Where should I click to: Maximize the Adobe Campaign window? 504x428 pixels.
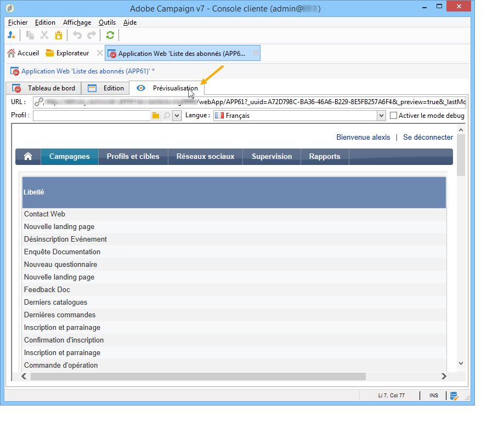pyautogui.click(x=439, y=7)
